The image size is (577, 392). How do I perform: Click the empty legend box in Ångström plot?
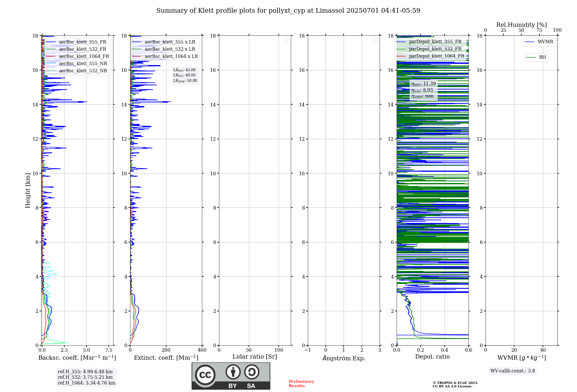click(x=376, y=40)
